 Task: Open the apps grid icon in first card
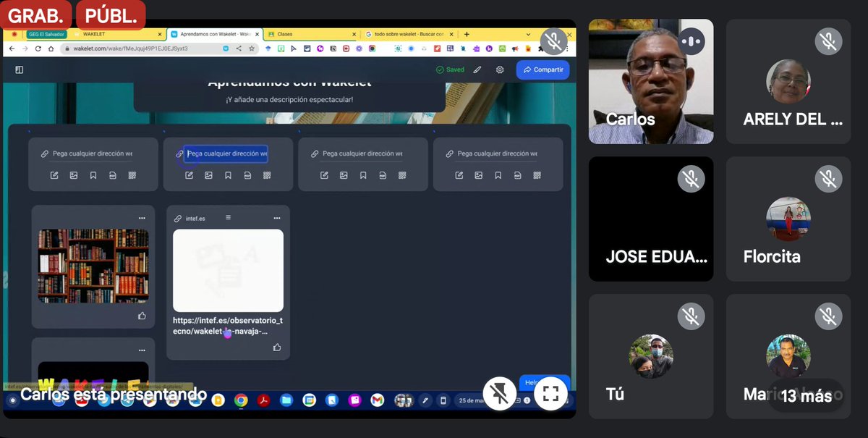[132, 175]
